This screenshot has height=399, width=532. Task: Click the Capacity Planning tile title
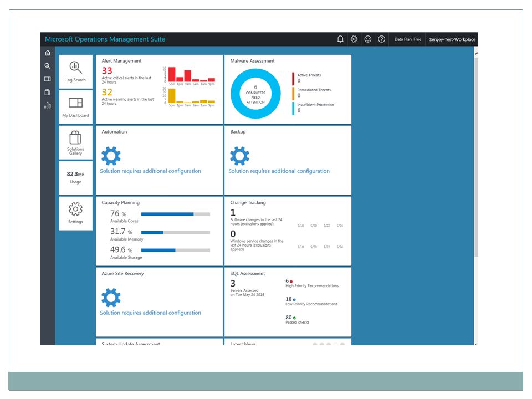(x=120, y=203)
